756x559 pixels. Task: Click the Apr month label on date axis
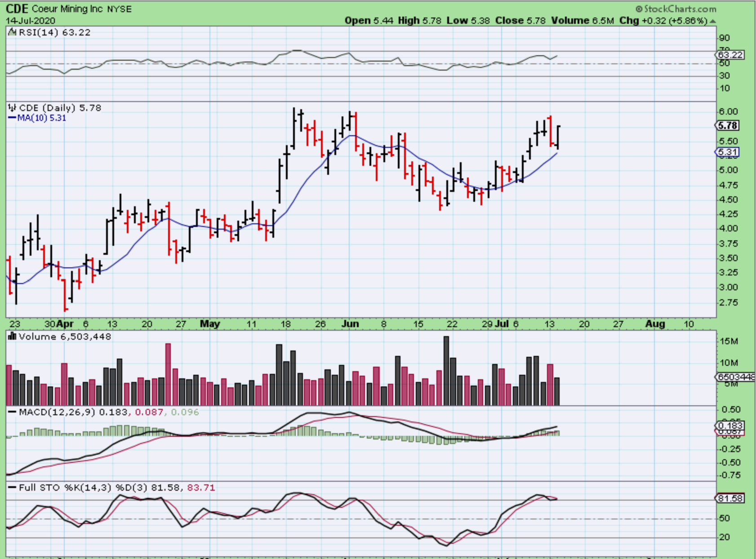click(65, 324)
